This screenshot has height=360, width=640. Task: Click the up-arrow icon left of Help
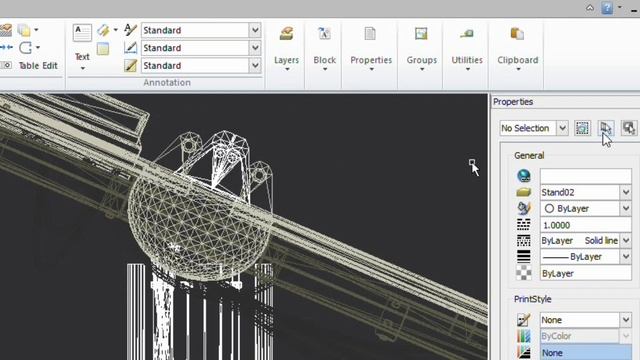coord(590,8)
